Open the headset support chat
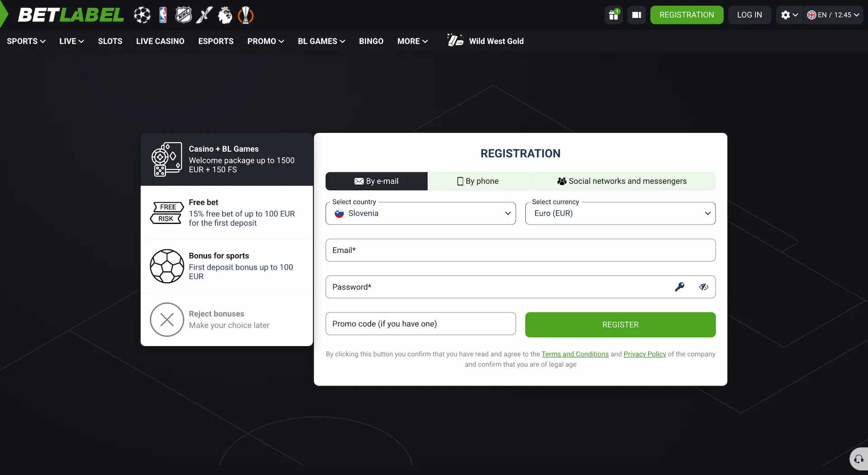 point(859,459)
